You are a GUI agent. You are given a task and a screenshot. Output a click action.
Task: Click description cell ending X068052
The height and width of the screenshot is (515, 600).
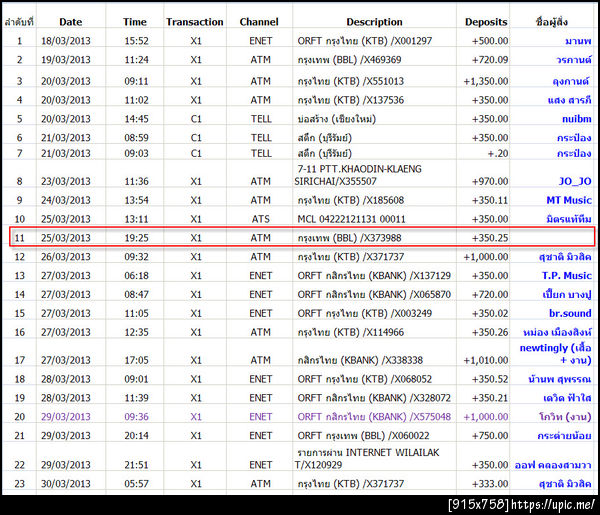365,379
